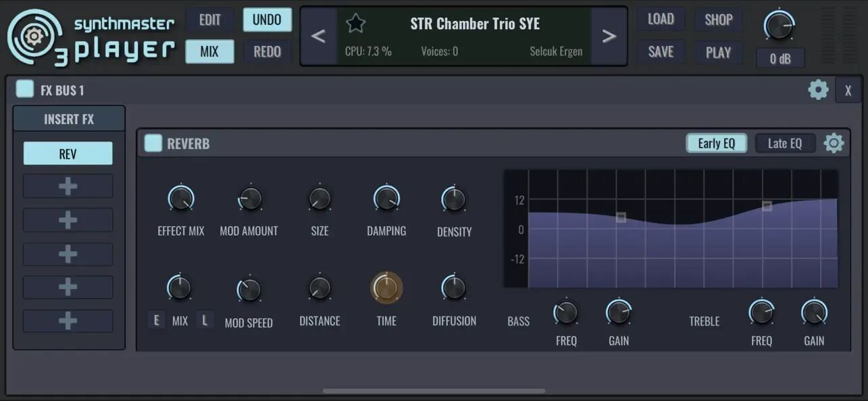
Task: Click the LOAD button
Action: [x=661, y=20]
